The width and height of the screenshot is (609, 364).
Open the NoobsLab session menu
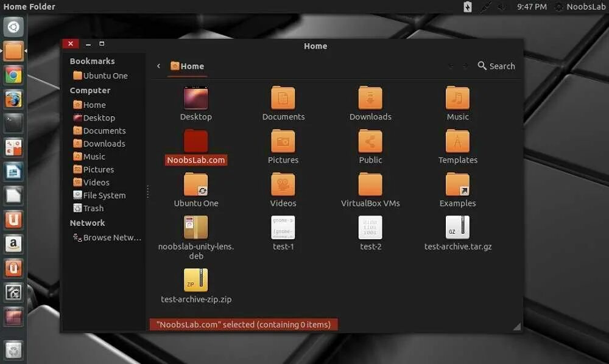click(x=581, y=7)
